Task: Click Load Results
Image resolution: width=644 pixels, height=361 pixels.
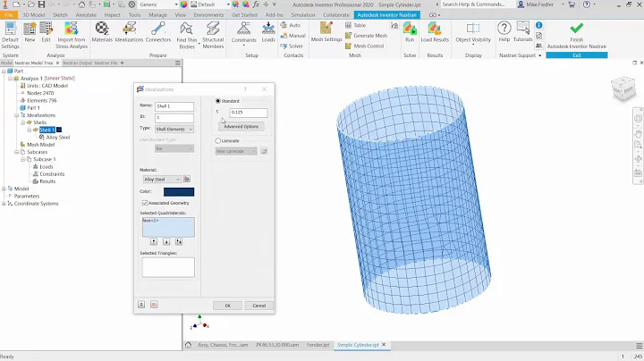Action: [x=435, y=32]
